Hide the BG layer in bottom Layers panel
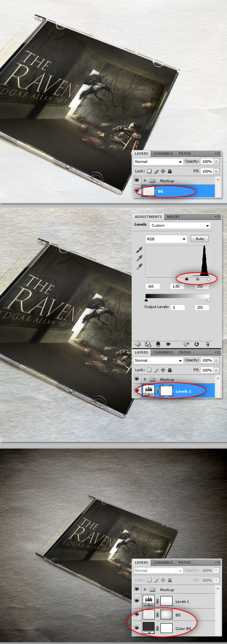The image size is (227, 644). click(137, 615)
